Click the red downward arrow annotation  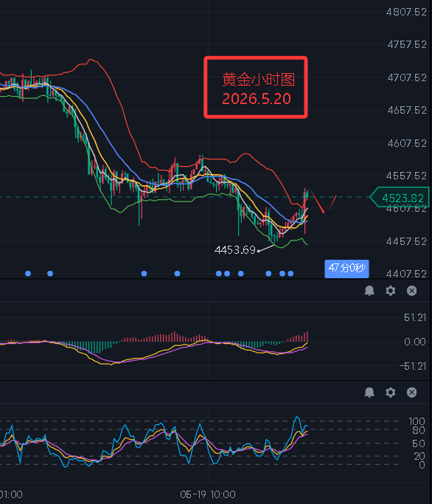(x=317, y=201)
